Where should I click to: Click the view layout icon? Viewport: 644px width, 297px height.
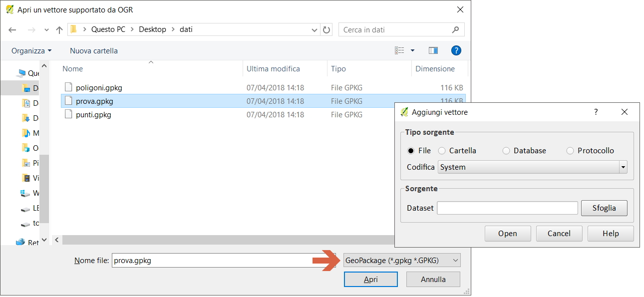399,50
